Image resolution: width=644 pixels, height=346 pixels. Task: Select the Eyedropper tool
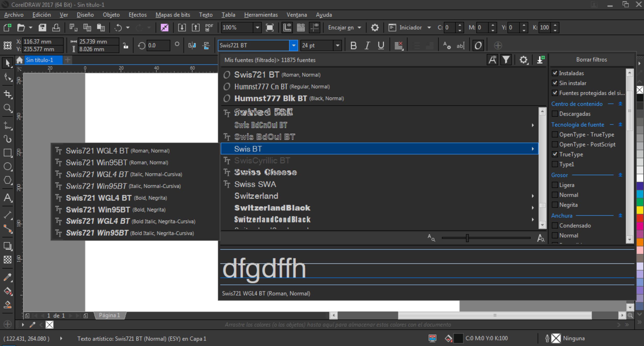click(7, 277)
